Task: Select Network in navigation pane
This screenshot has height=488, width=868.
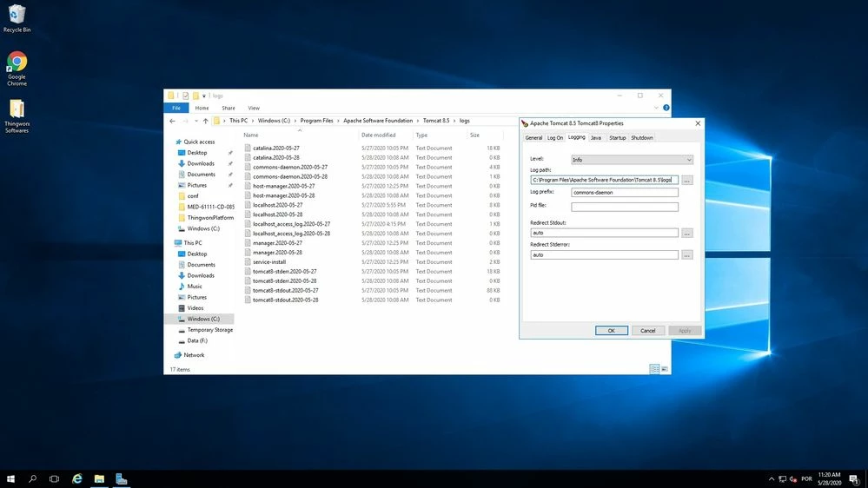Action: (x=194, y=355)
